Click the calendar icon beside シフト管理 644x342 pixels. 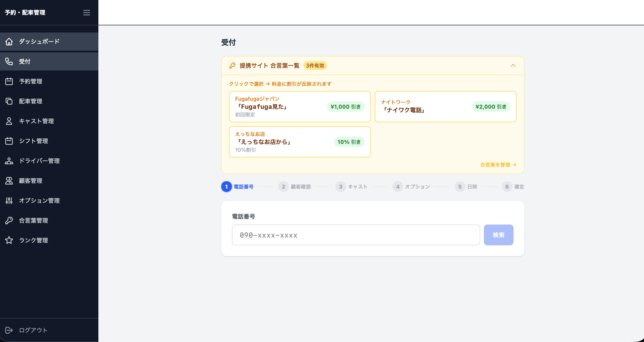9,141
